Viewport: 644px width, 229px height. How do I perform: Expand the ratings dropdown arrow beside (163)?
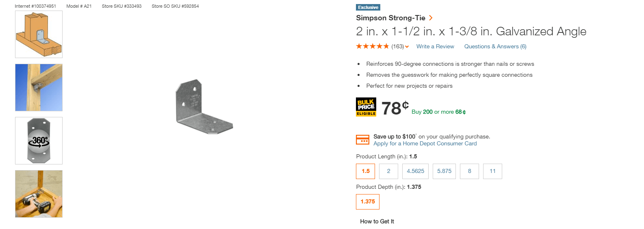click(407, 47)
